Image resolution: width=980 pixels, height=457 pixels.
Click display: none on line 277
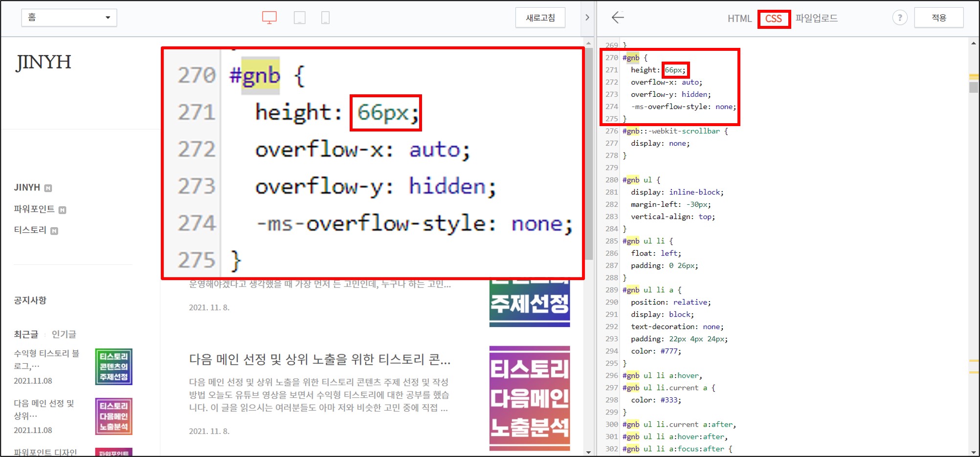660,143
